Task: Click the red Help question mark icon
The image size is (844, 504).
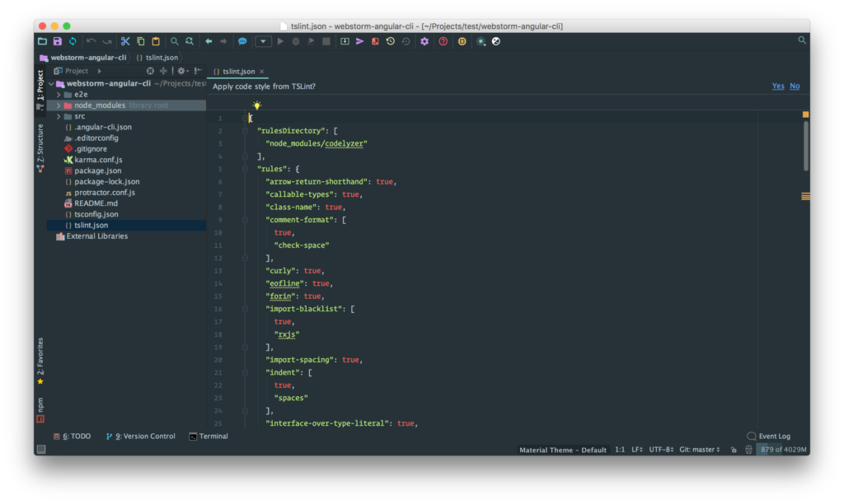Action: click(443, 41)
